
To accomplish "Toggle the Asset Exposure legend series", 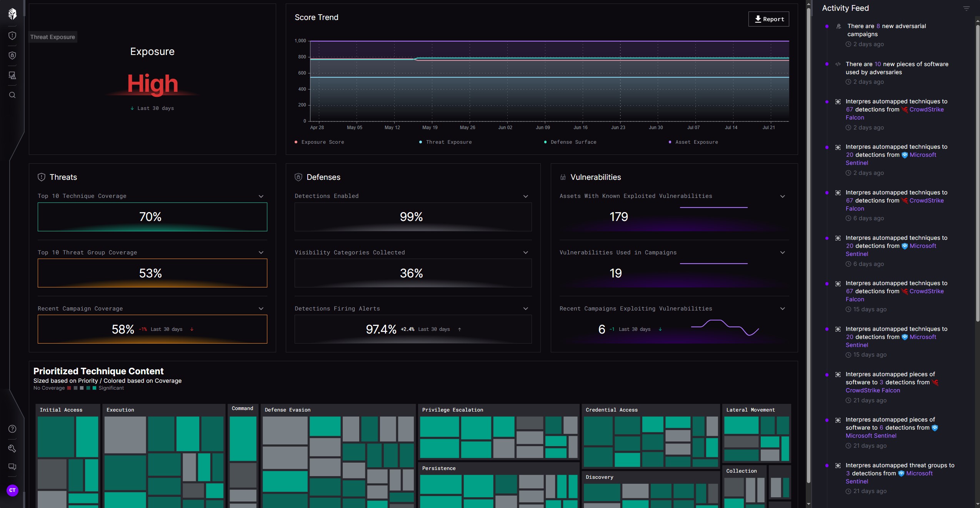I will coord(696,142).
